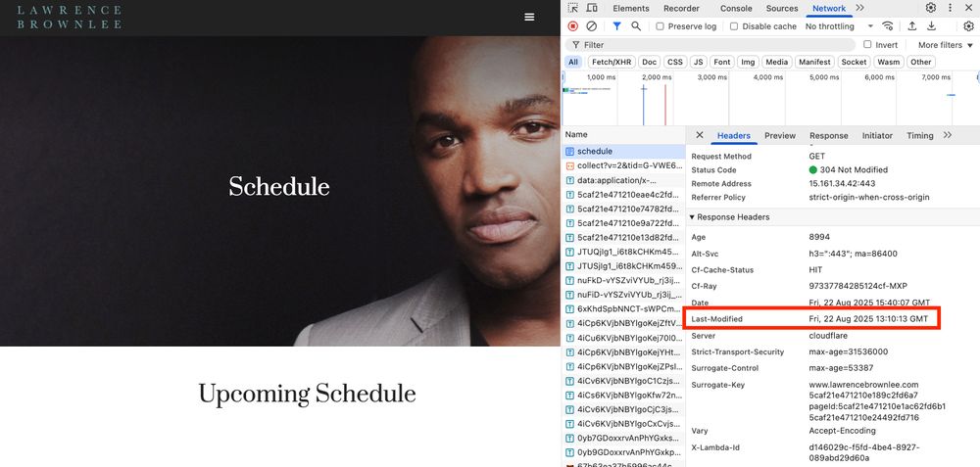Screen dimensions: 980x467
Task: Clear the network log
Action: tap(591, 26)
